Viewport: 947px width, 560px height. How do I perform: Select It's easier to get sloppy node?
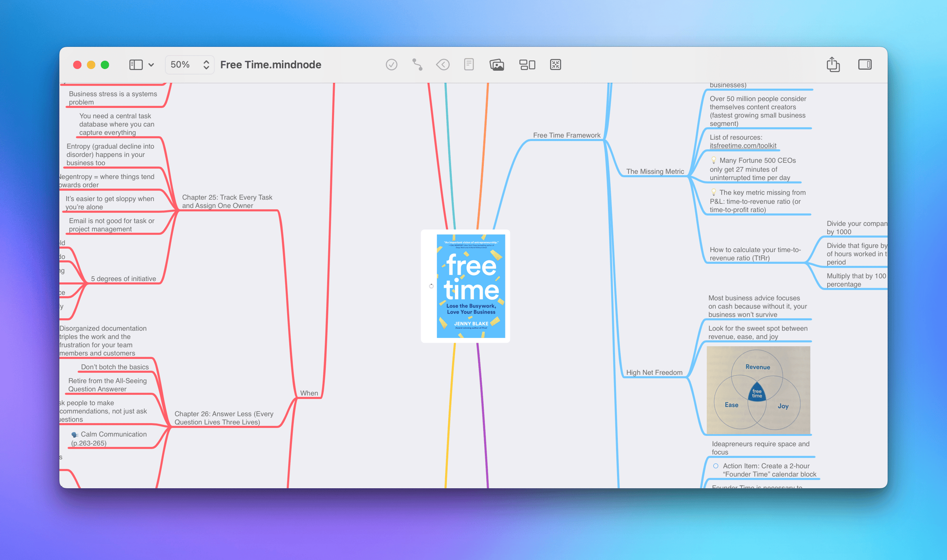[110, 203]
